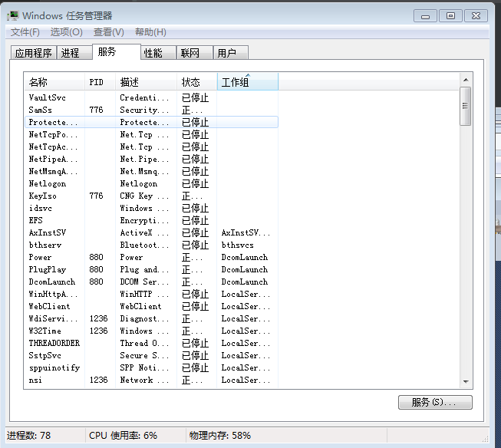Switch to the 用户 tab
The image size is (501, 448).
pos(231,53)
